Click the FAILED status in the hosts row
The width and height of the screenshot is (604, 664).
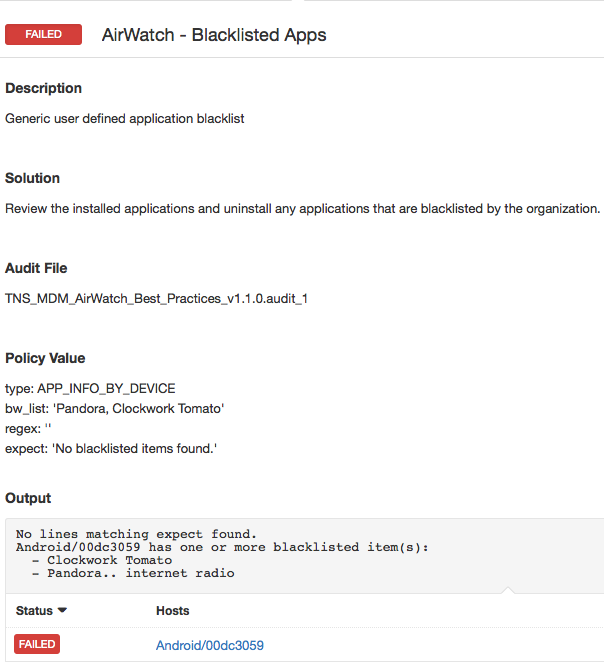[x=37, y=644]
